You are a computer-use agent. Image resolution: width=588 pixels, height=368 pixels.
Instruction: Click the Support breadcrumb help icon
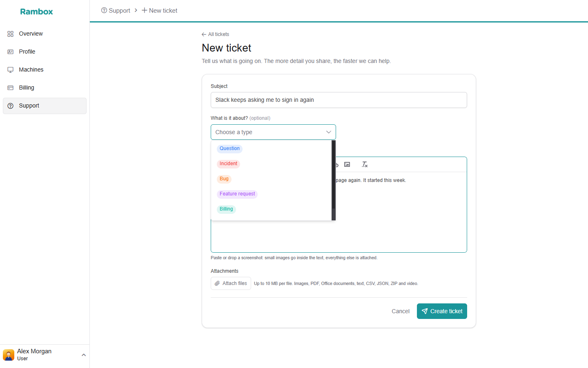[x=104, y=10]
